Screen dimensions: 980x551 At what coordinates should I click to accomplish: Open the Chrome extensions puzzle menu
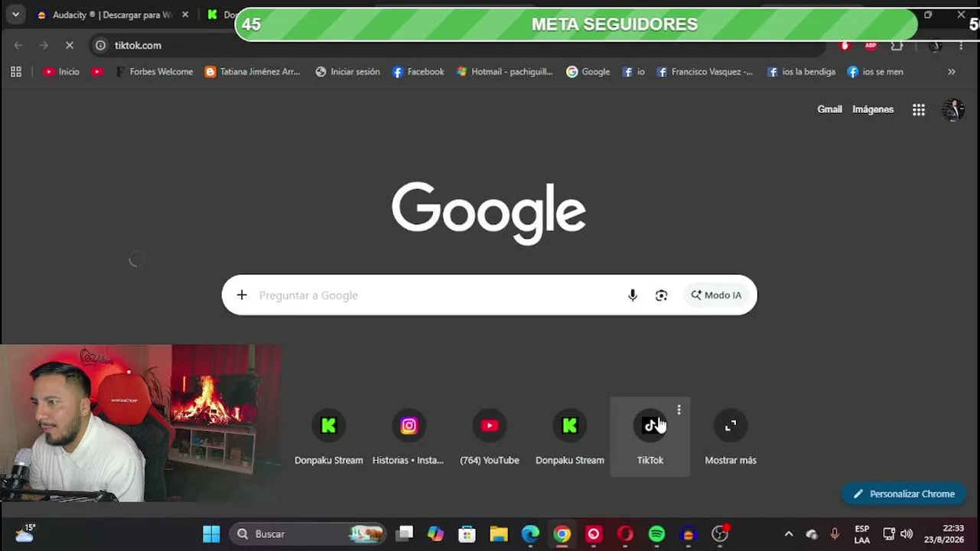point(897,45)
